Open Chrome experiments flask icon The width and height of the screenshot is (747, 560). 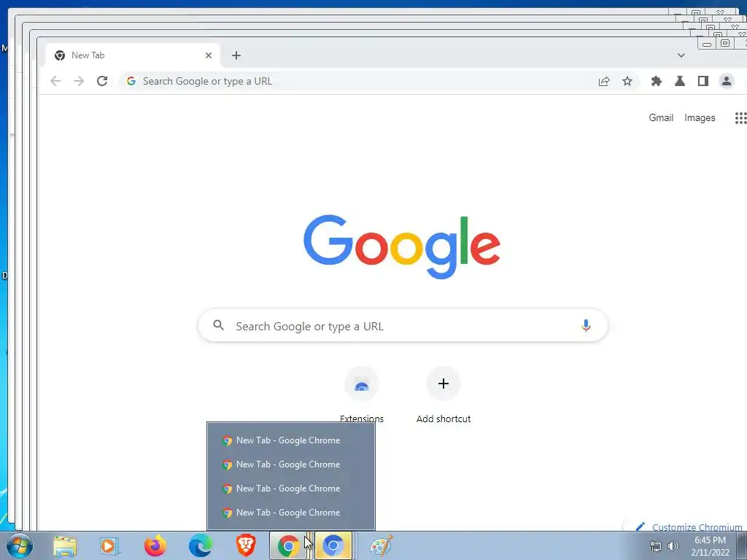click(680, 81)
